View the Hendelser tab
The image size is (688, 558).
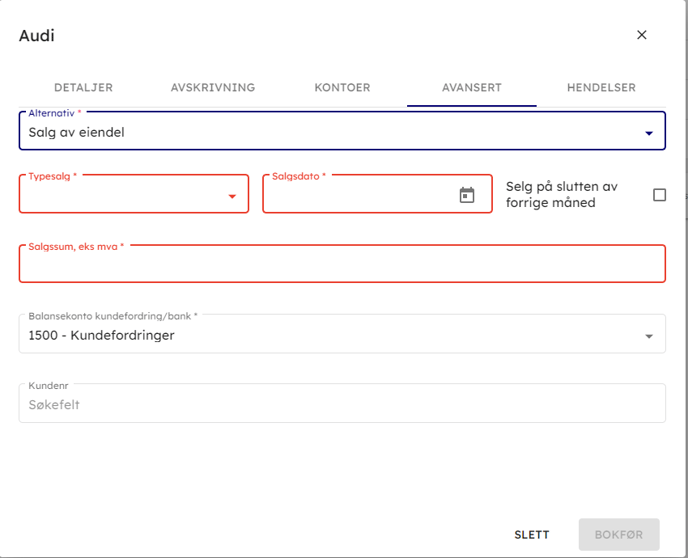pos(601,88)
